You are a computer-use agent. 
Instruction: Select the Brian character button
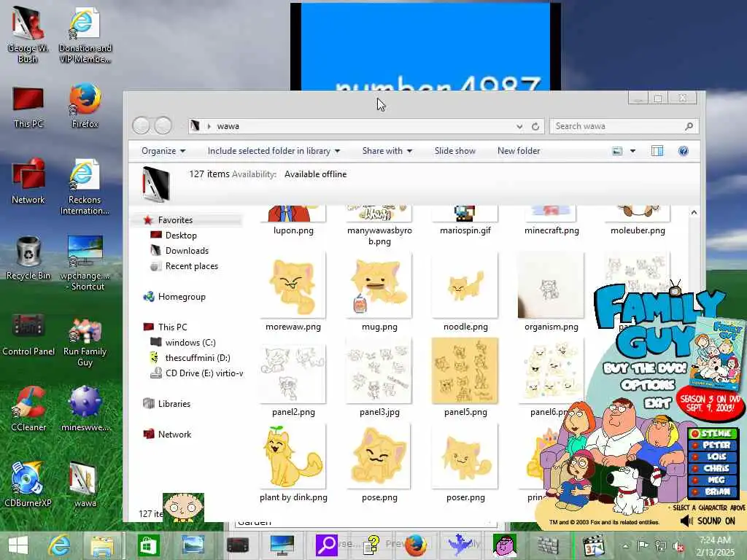click(713, 492)
